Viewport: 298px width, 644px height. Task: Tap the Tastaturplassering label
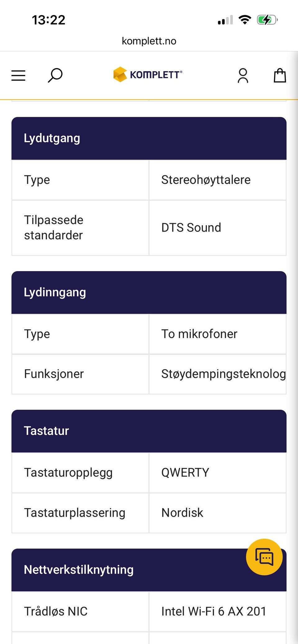75,513
